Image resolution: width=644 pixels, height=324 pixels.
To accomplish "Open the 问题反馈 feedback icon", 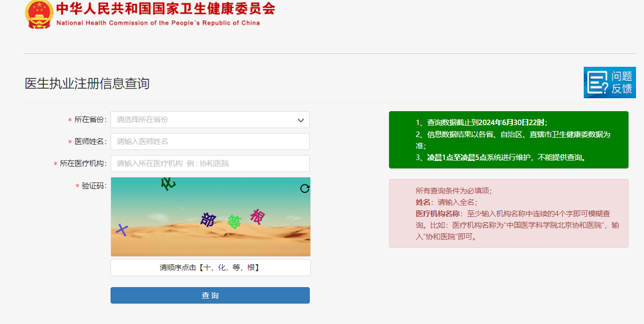I will pyautogui.click(x=610, y=82).
